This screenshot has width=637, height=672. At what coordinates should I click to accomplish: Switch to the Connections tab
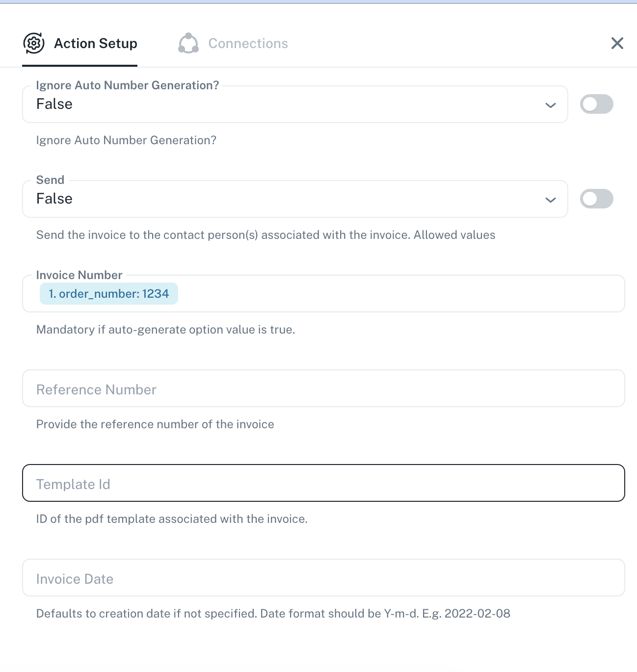248,43
